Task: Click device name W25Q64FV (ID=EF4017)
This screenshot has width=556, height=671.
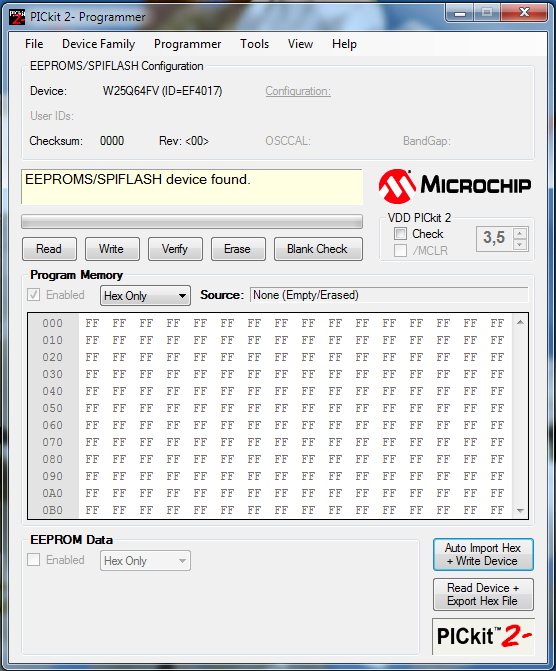Action: (x=162, y=91)
